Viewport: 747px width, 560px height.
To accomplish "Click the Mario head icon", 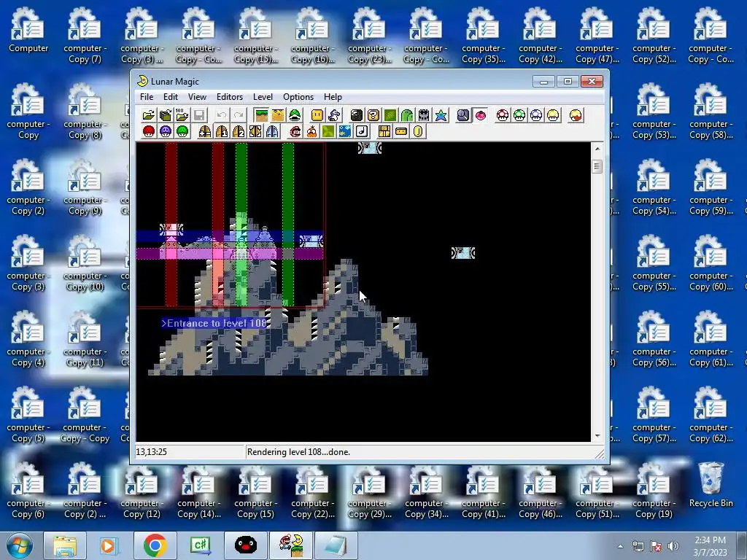I will [x=295, y=131].
